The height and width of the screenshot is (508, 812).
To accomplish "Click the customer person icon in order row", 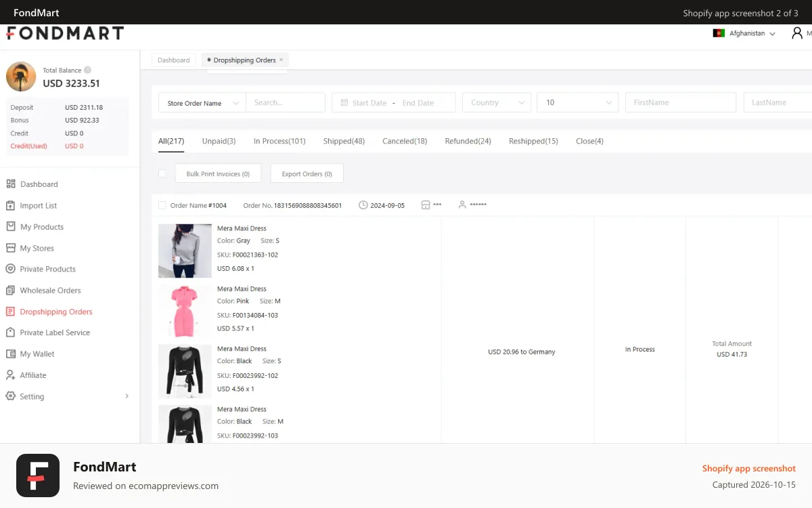I will pos(462,205).
